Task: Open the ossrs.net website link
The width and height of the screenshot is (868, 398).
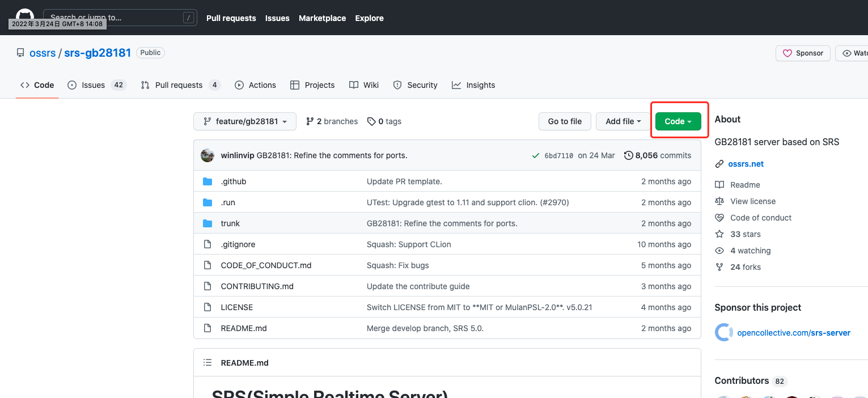Action: point(746,164)
